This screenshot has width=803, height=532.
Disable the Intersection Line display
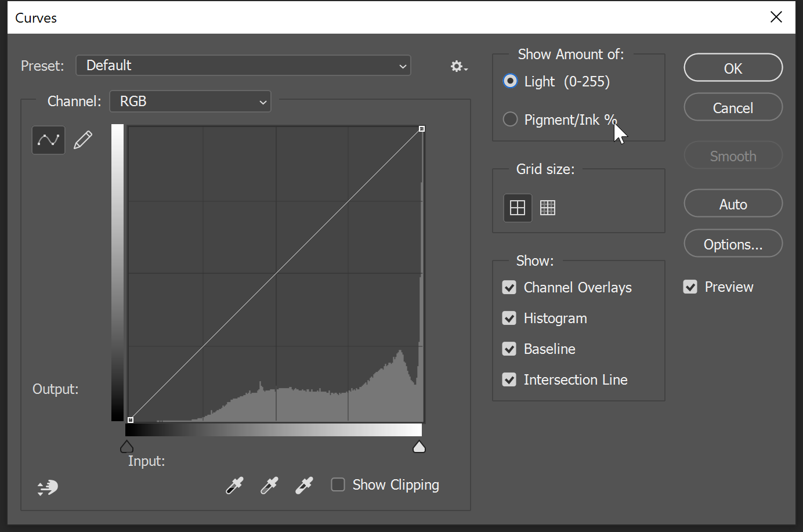pos(509,379)
